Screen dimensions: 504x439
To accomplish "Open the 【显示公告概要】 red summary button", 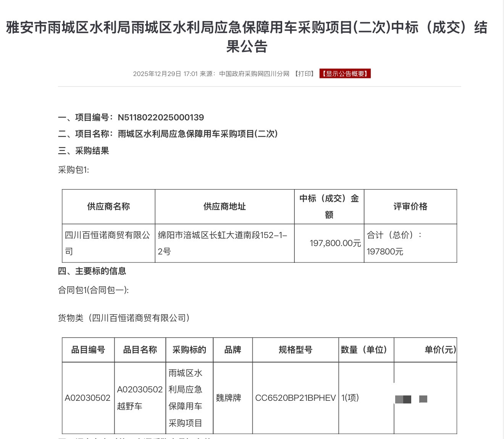I will pos(345,73).
